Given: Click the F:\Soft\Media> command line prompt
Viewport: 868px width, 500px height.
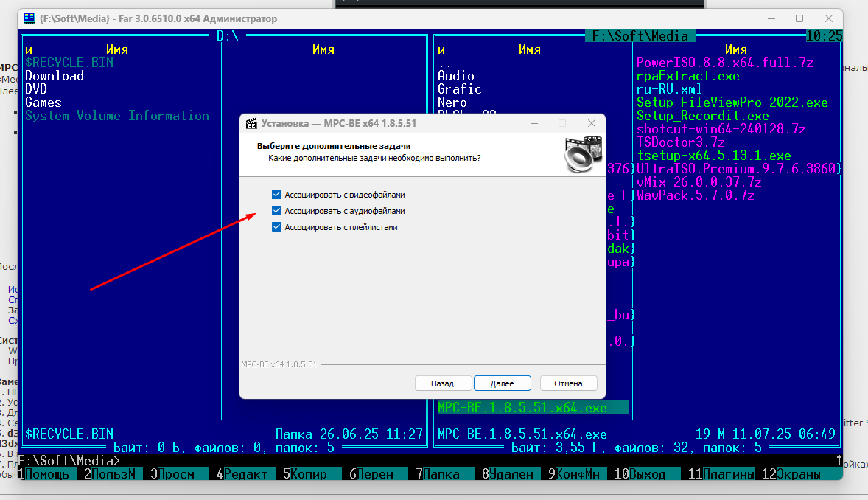Looking at the screenshot, I should (69, 461).
